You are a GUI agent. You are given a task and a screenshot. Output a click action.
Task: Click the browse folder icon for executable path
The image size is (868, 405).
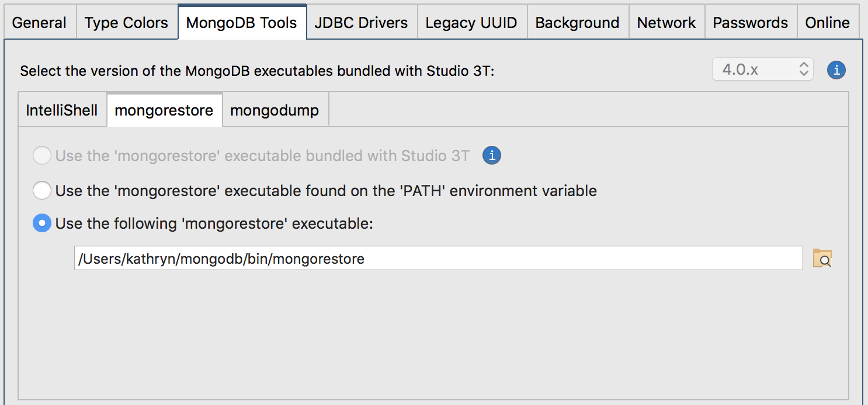point(822,258)
